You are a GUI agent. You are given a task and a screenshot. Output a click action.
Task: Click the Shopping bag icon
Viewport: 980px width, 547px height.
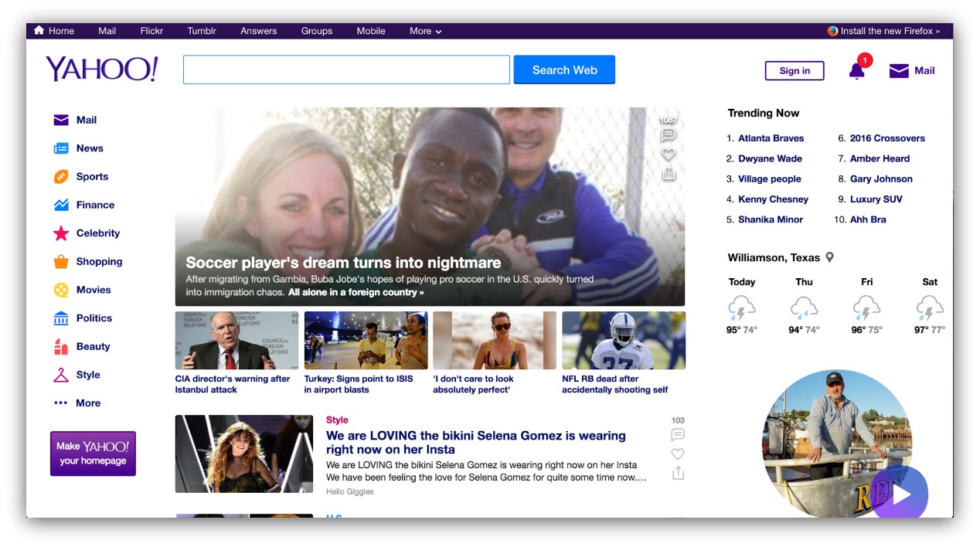(x=61, y=261)
